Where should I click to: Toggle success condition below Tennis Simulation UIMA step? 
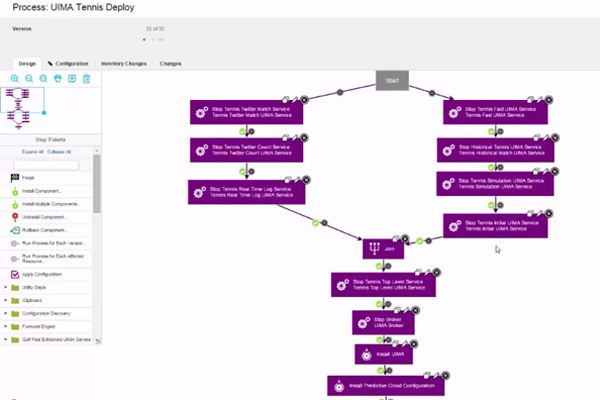491,205
